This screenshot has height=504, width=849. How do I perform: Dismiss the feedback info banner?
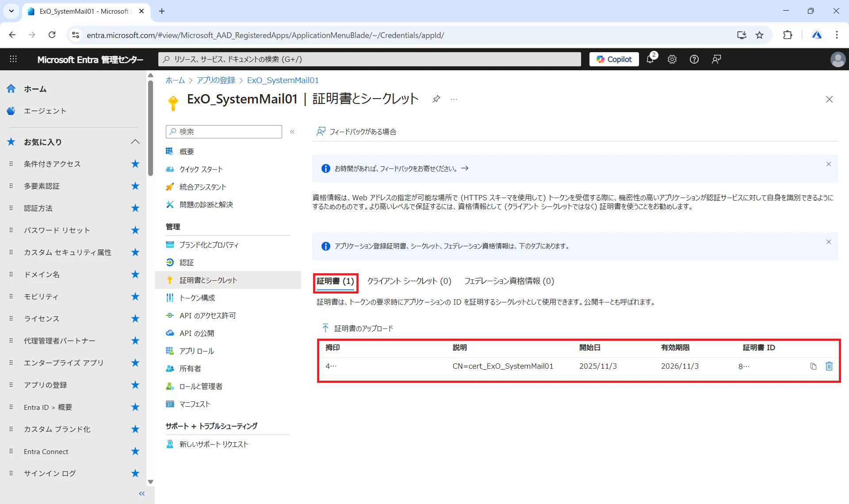click(x=829, y=164)
